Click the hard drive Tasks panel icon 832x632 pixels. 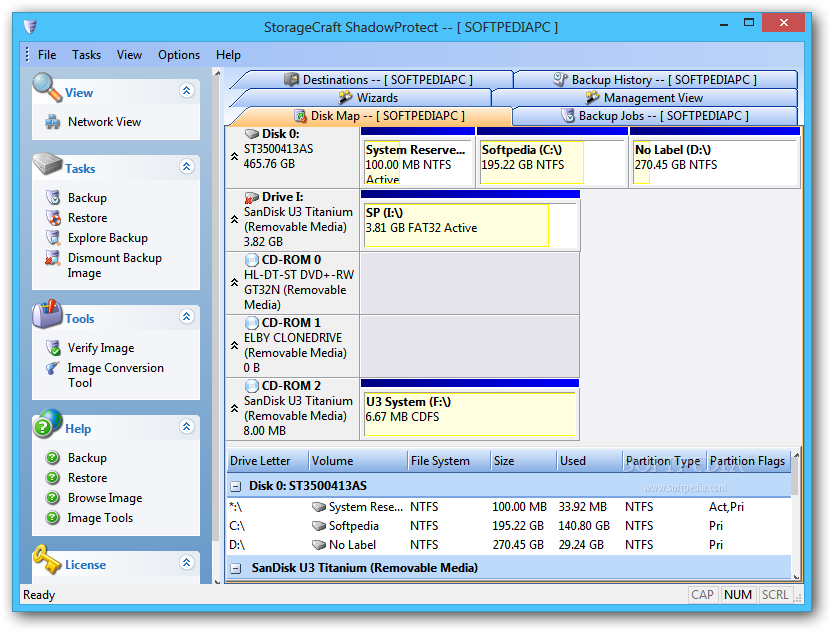(48, 164)
